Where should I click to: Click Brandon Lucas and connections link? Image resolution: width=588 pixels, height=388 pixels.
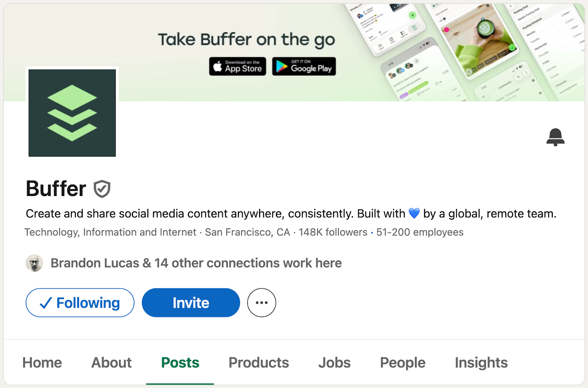pos(196,263)
